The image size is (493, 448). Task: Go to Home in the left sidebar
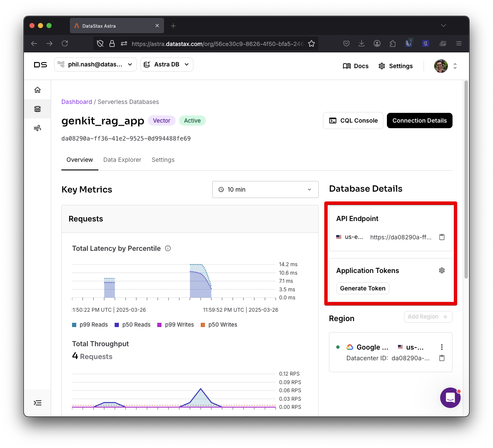point(37,90)
